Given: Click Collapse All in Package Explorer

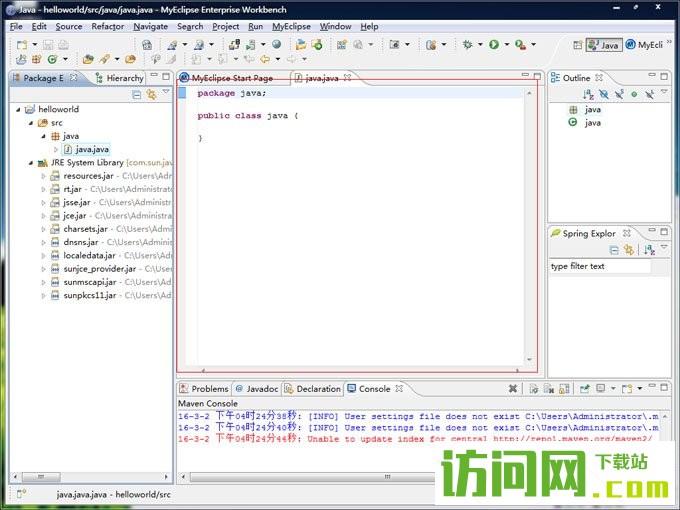Looking at the screenshot, I should point(136,94).
